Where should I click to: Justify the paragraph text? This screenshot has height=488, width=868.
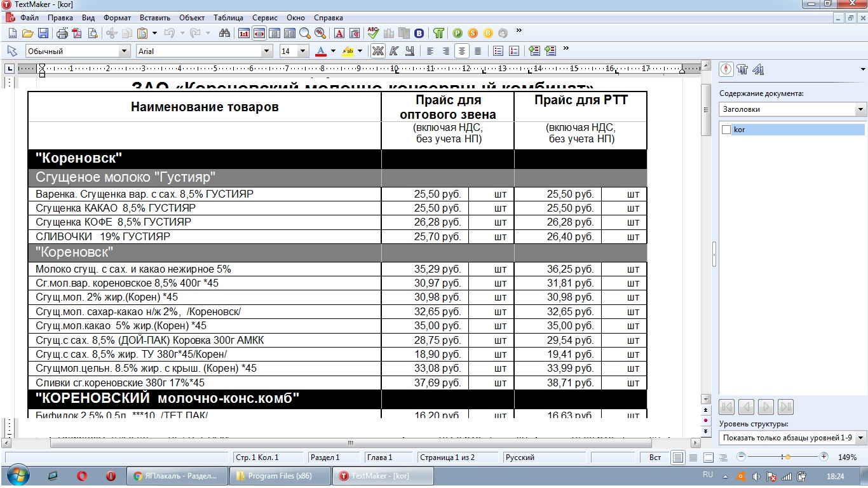click(478, 51)
